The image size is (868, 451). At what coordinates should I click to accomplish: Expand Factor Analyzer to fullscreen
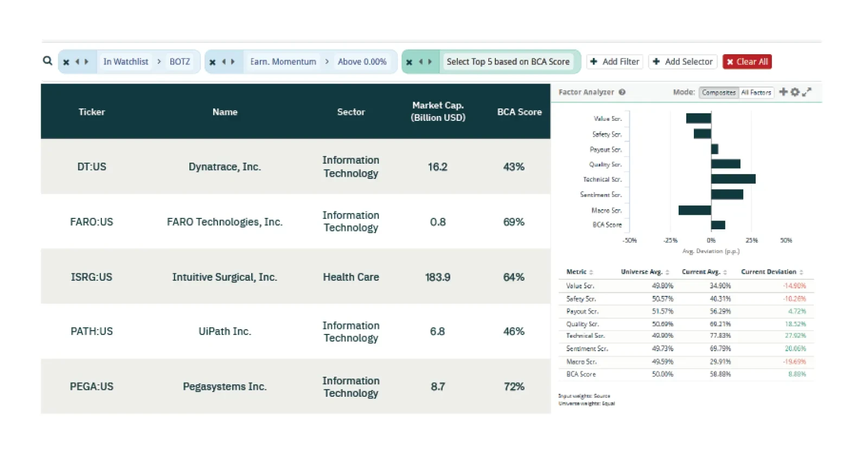[x=807, y=92]
